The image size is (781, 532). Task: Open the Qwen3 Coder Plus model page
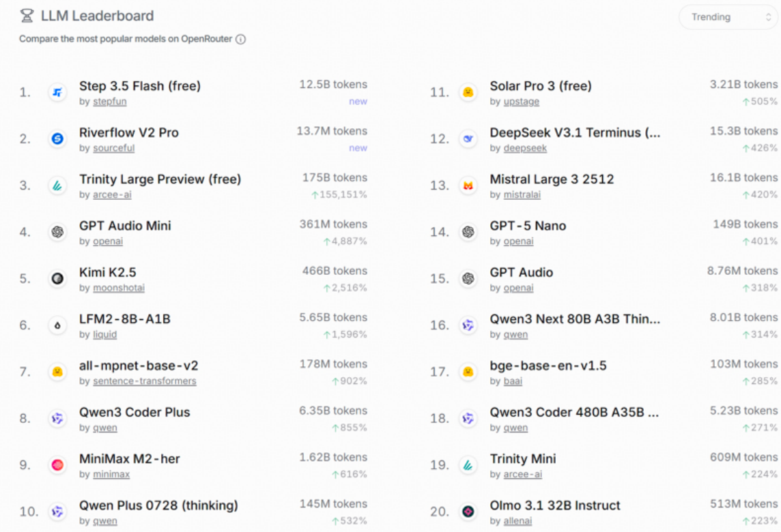pos(134,412)
